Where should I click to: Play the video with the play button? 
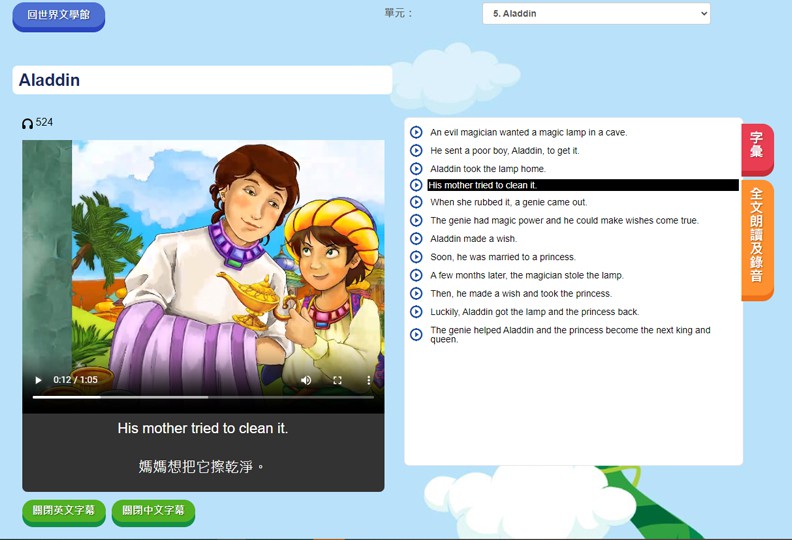[38, 380]
